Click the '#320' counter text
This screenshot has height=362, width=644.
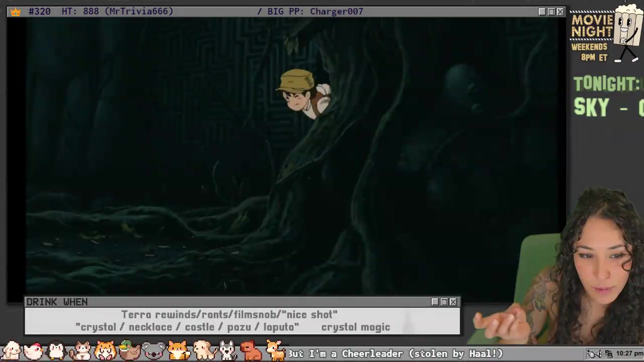(x=40, y=11)
